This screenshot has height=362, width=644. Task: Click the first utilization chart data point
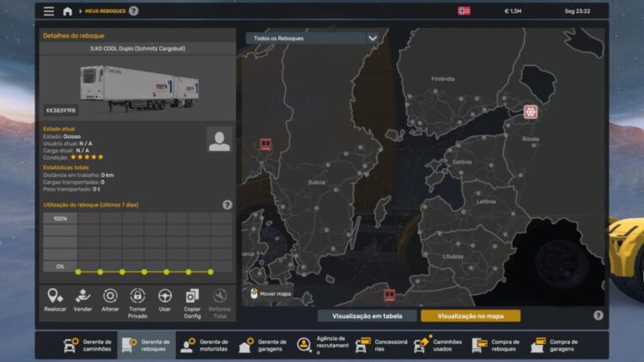(x=78, y=272)
